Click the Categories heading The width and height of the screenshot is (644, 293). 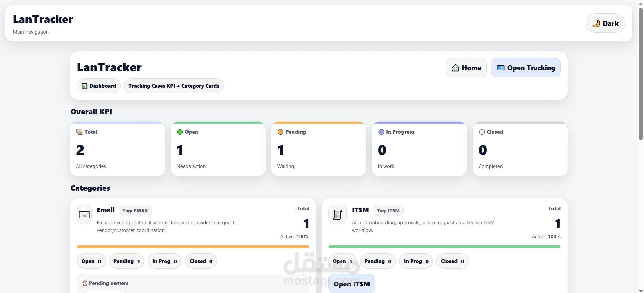tap(90, 188)
